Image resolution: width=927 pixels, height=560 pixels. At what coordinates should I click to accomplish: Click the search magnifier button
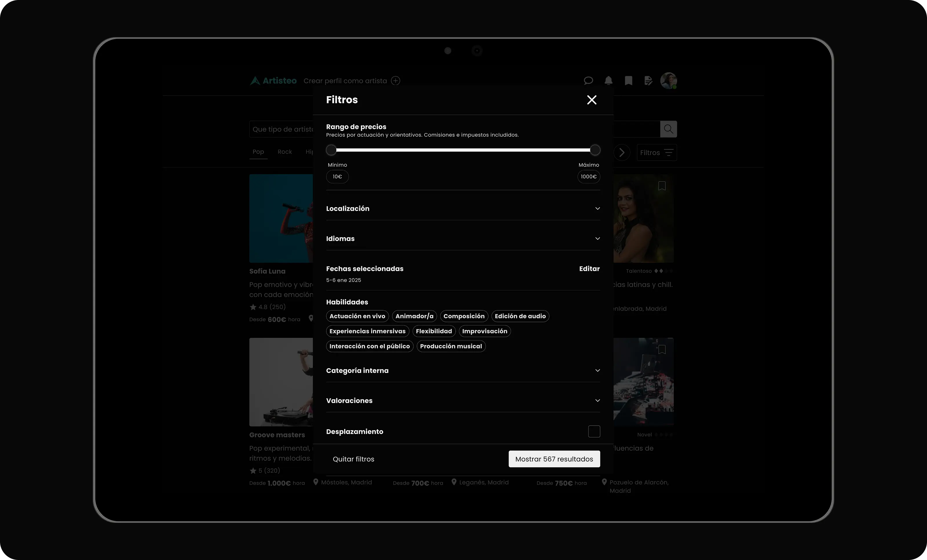668,129
